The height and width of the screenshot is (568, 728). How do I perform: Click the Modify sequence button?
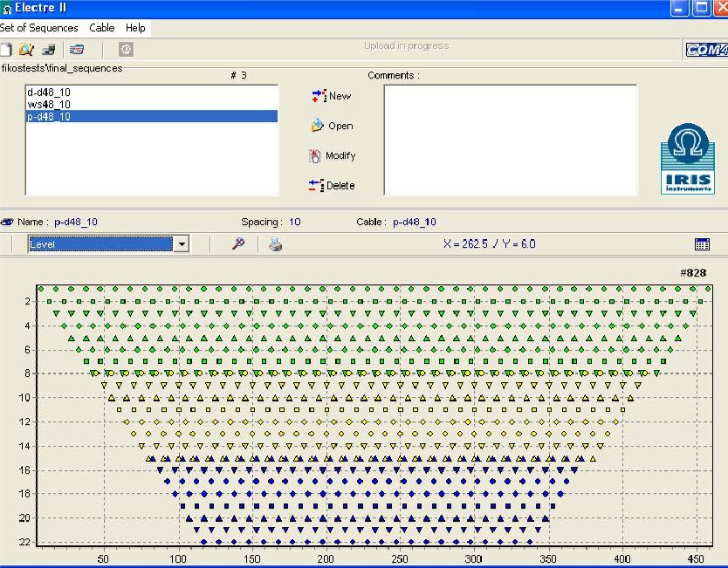click(x=332, y=155)
